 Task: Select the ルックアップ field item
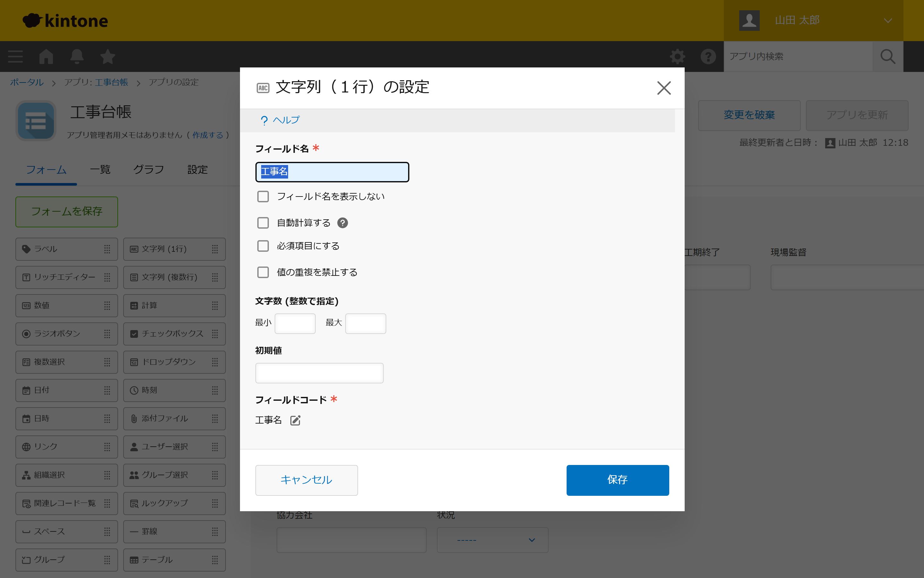175,504
